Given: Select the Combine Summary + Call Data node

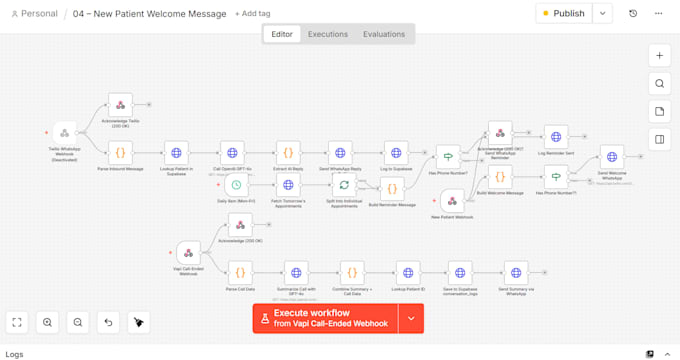Looking at the screenshot, I should pos(352,273).
